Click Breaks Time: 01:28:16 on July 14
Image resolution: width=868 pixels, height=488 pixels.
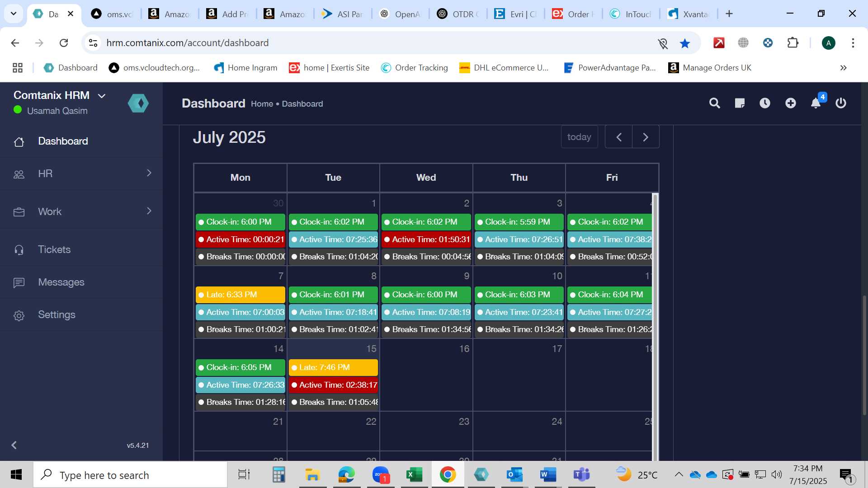(241, 402)
